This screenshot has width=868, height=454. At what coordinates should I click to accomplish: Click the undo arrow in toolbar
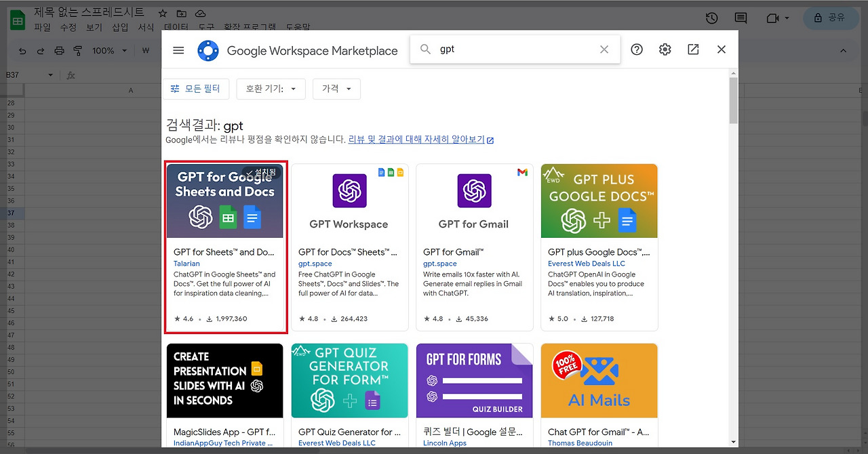[x=23, y=51]
